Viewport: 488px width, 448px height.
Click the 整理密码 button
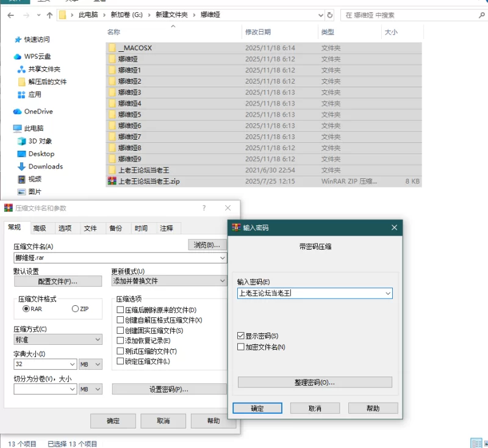point(315,382)
